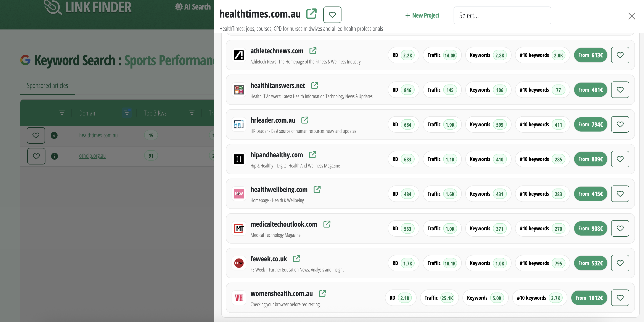The height and width of the screenshot is (322, 644).
Task: Click Top 3 Kws value 91 for ozhelp.org.au
Action: [x=151, y=156]
